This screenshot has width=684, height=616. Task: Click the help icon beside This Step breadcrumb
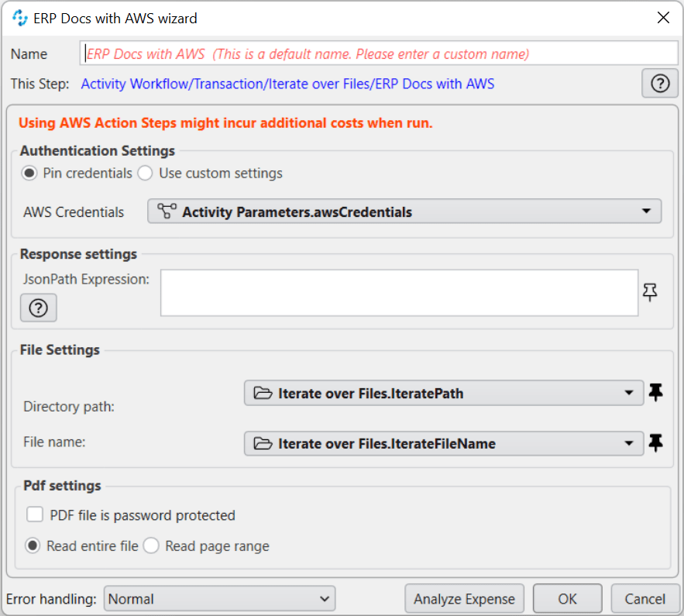coord(659,83)
